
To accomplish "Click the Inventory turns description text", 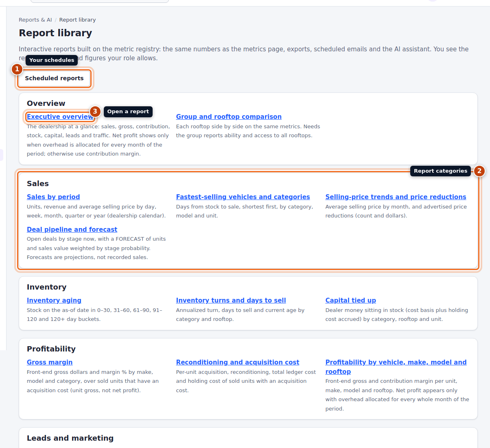I will 240,315.
